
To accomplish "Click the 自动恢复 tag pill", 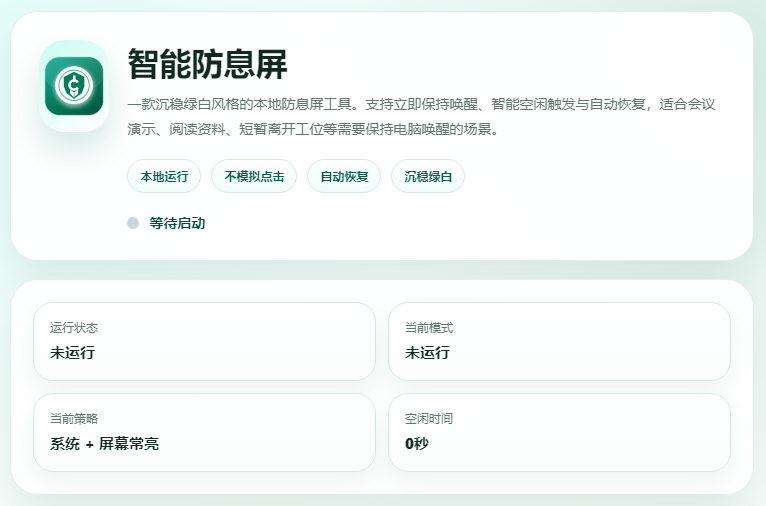I will point(344,176).
